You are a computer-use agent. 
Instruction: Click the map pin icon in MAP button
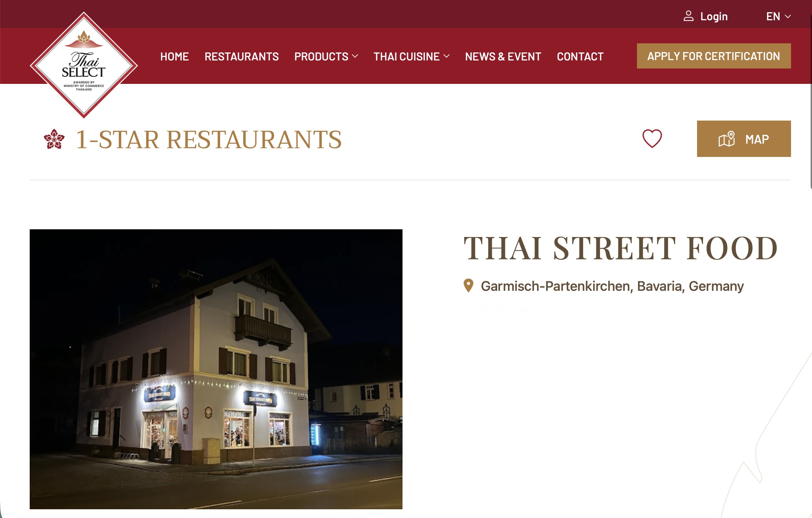pos(727,139)
